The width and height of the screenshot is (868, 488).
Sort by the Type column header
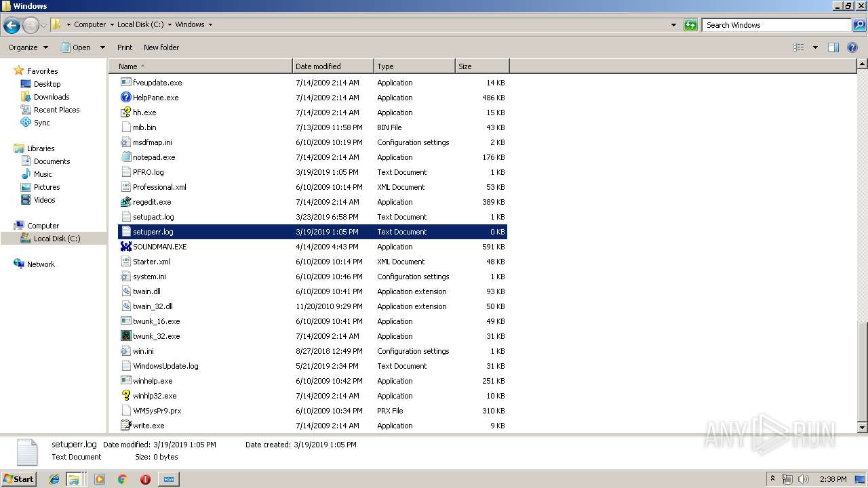(414, 66)
